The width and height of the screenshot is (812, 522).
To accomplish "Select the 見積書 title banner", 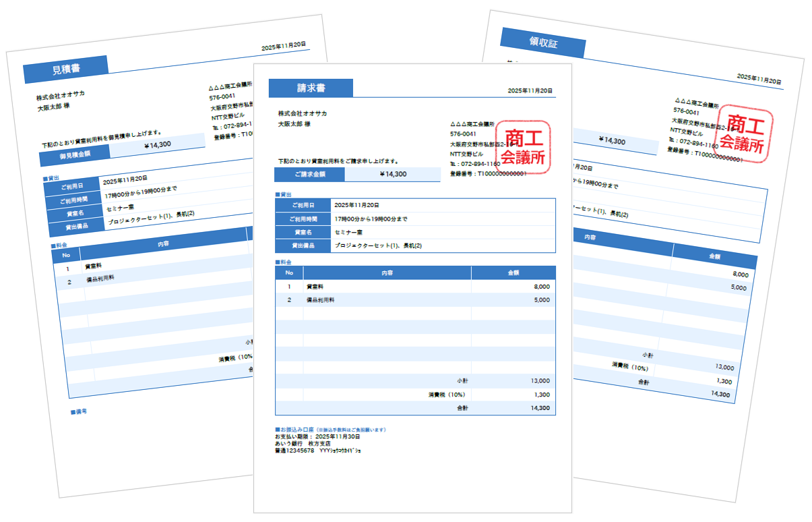I will tap(65, 69).
